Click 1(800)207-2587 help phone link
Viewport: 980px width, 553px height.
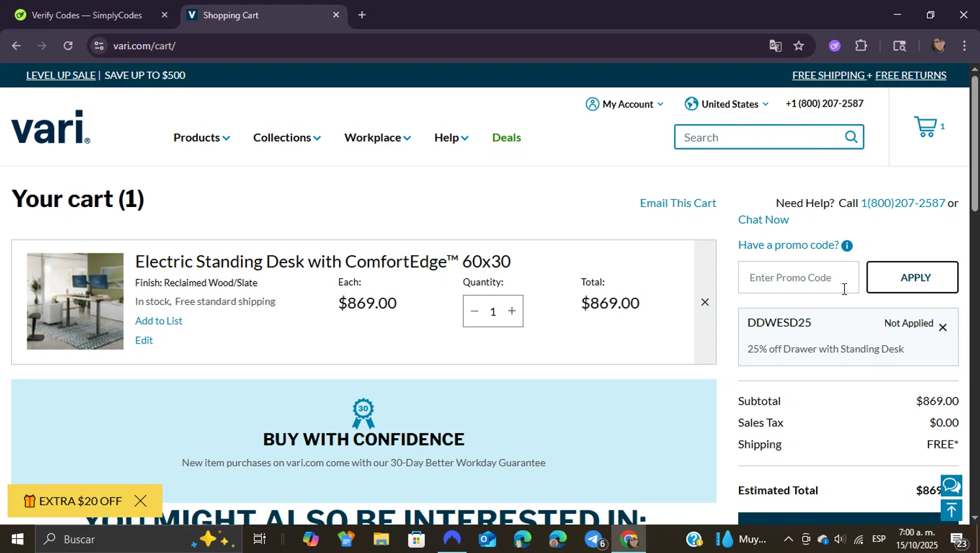tap(903, 203)
